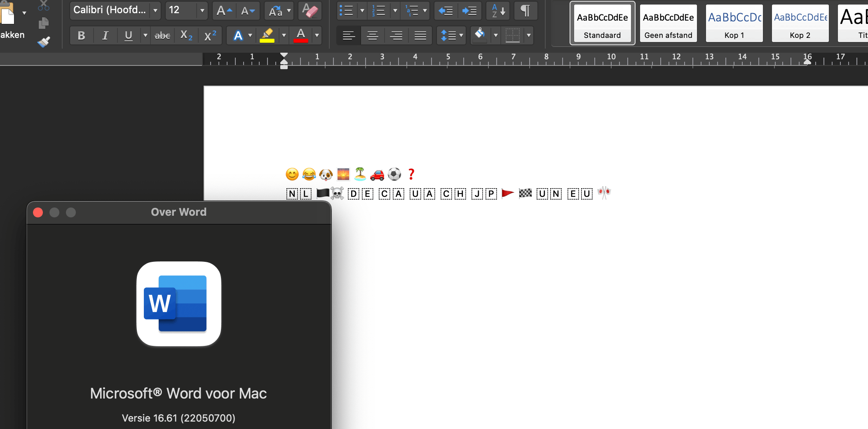Align text left
Viewport: 868px width, 429px height.
pos(349,35)
